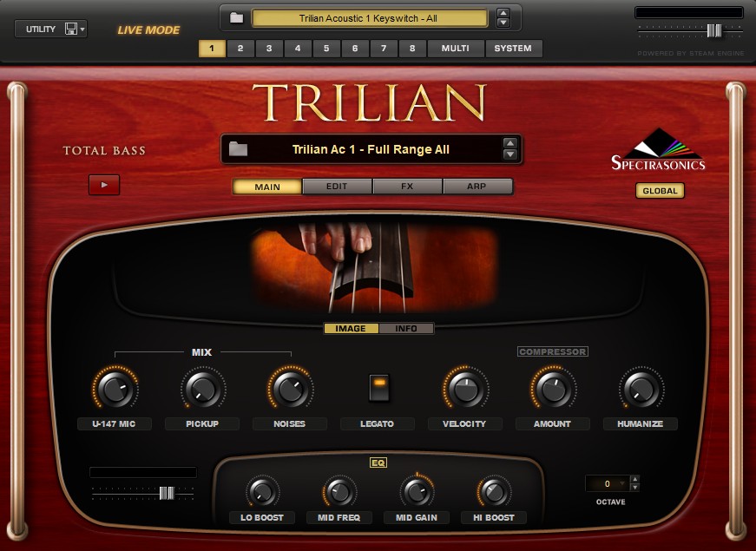The width and height of the screenshot is (756, 551).
Task: Click the LEGATO label
Action: [x=377, y=423]
